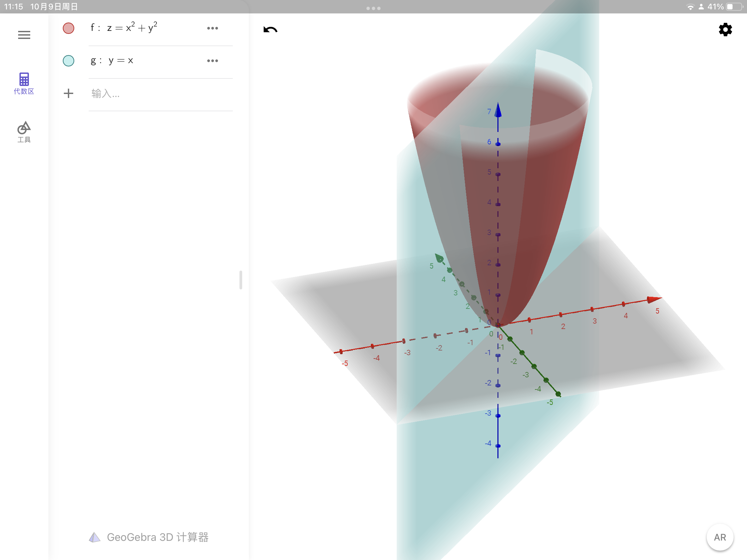Tap the three-dot multitasking indicator at top
Viewport: 747px width, 560px height.
coord(373,8)
